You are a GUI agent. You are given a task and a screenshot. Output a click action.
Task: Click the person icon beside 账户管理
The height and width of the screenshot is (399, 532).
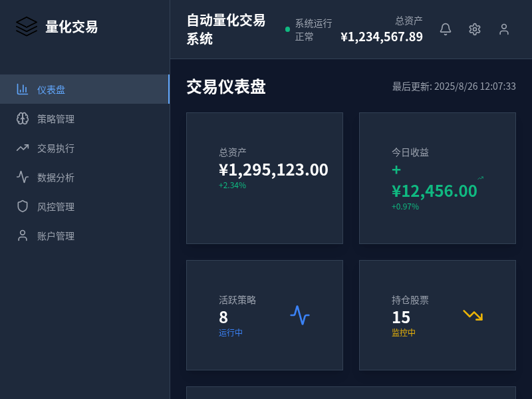(23, 235)
